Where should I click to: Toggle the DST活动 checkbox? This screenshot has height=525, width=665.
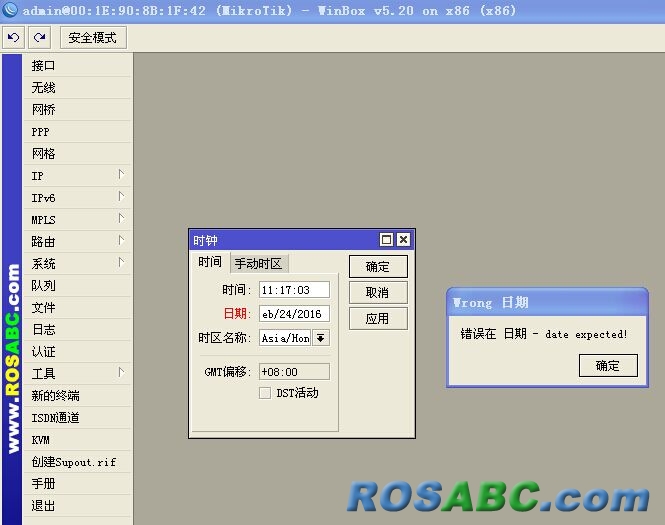(265, 393)
